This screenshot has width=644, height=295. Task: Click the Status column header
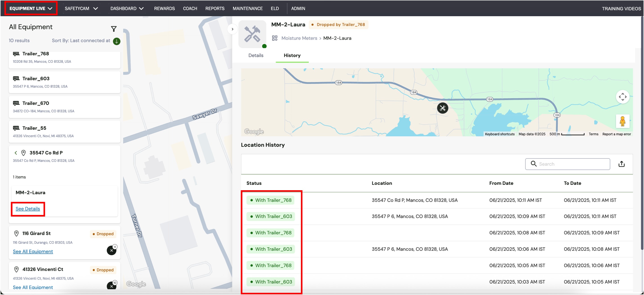point(254,183)
